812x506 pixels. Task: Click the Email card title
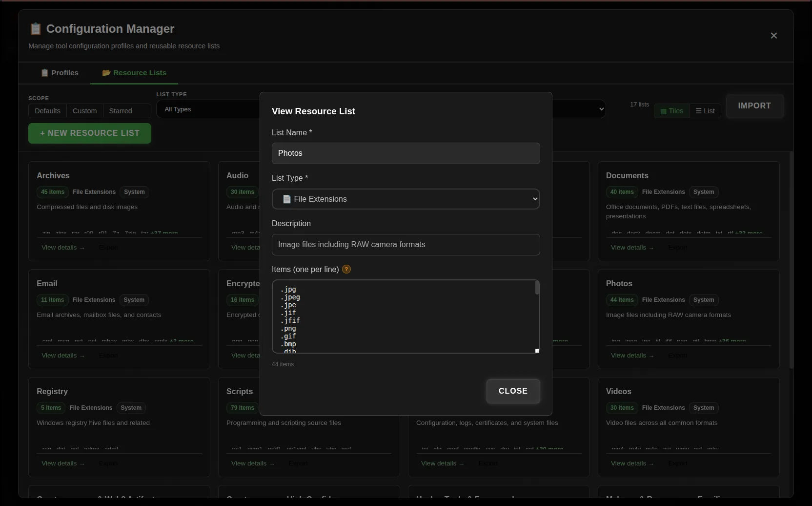coord(47,284)
